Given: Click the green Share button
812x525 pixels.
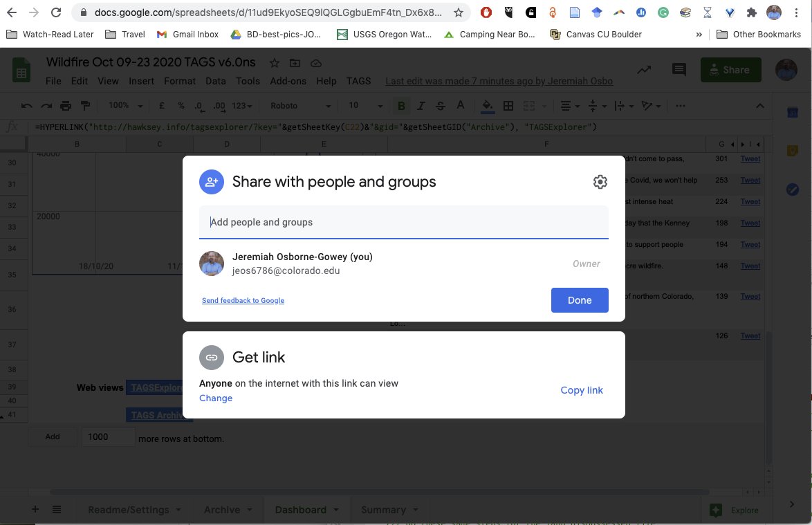Looking at the screenshot, I should point(730,70).
